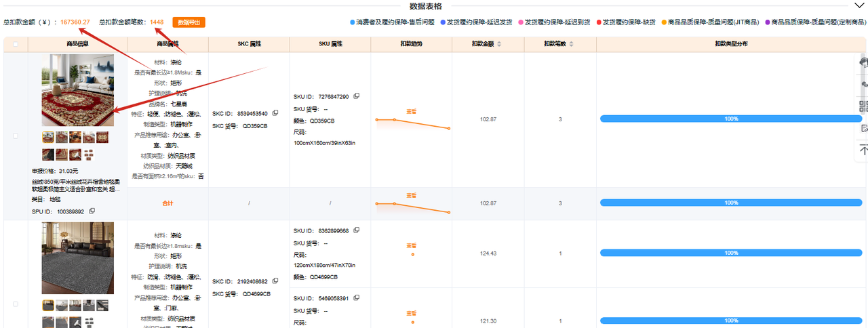
Task: Toggle the select-all checkbox in table header
Action: 16,45
